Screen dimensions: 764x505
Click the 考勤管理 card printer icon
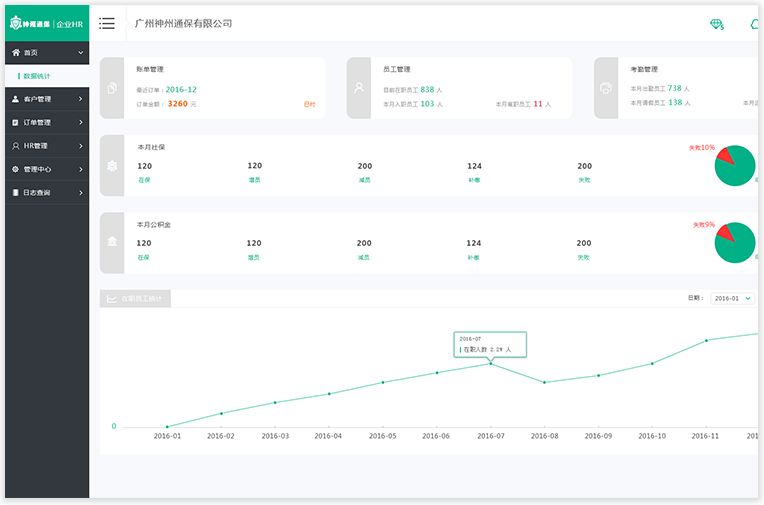click(x=606, y=88)
